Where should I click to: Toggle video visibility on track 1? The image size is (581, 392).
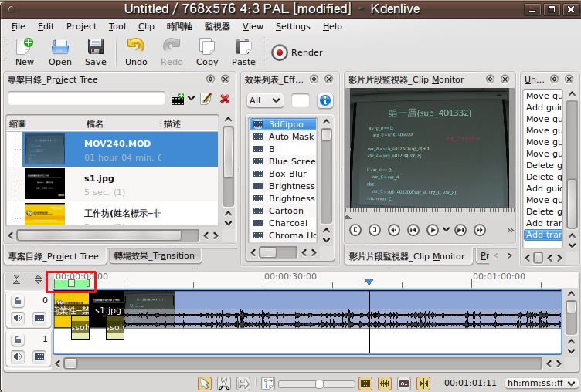[39, 356]
